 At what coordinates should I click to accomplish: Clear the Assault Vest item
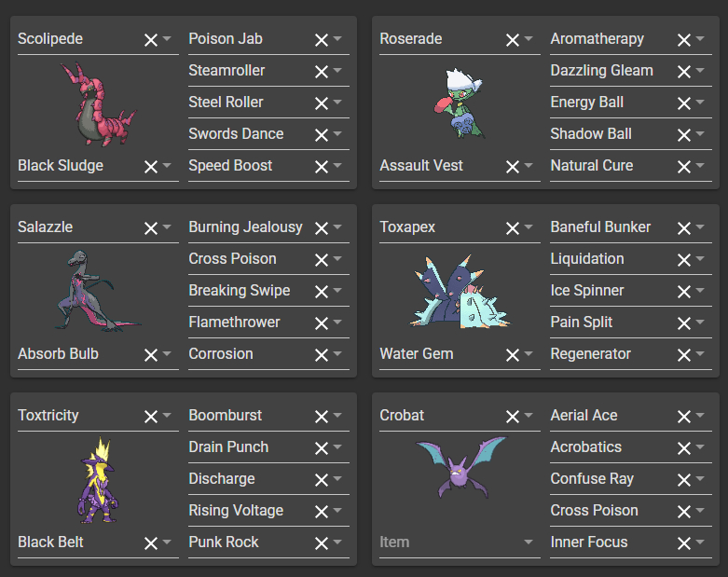coord(512,166)
